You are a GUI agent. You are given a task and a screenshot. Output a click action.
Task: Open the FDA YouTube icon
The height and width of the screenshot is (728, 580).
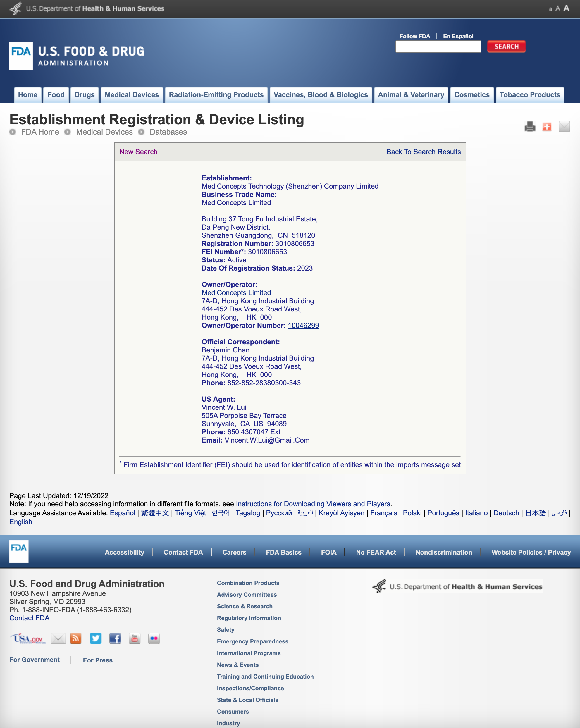pyautogui.click(x=134, y=638)
